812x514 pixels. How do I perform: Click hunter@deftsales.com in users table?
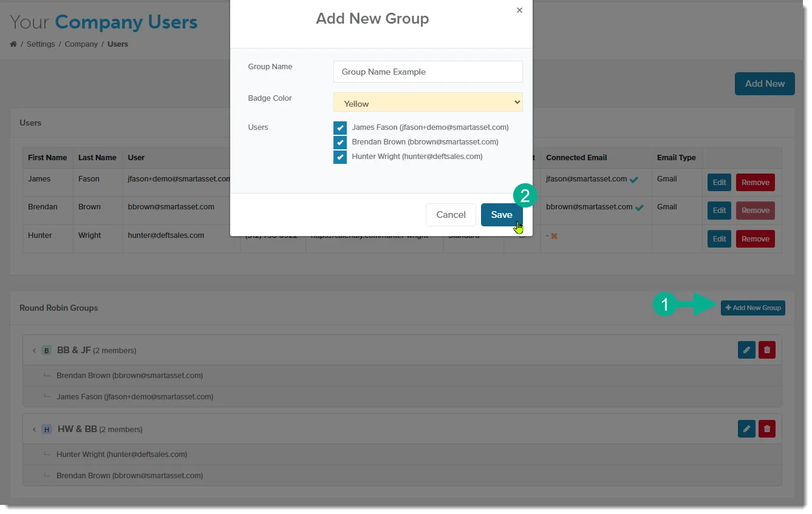166,235
